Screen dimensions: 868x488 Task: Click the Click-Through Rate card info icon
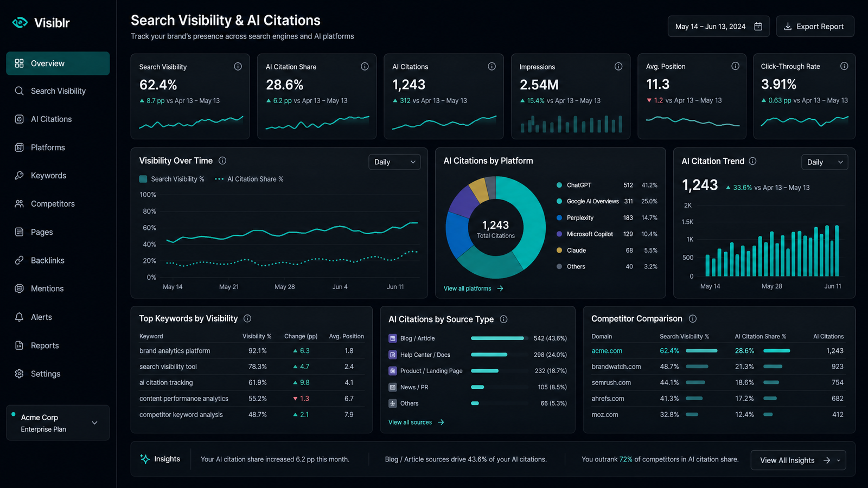pyautogui.click(x=844, y=66)
